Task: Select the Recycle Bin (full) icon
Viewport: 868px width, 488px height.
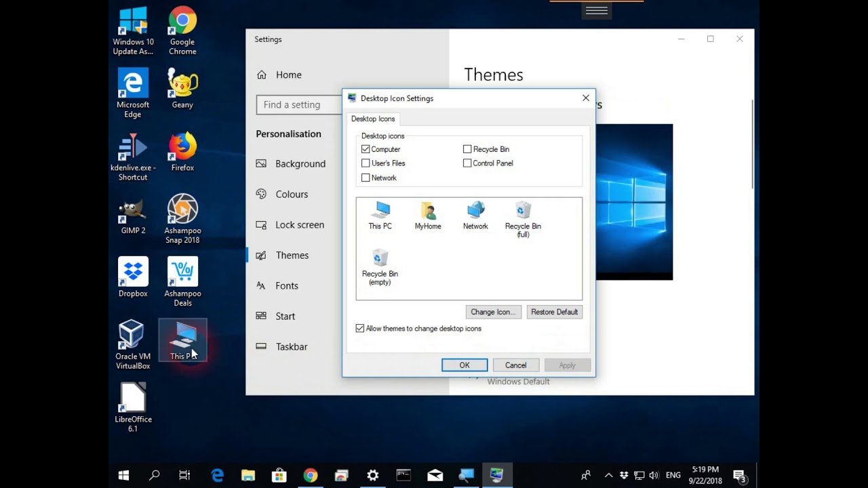Action: 523,220
